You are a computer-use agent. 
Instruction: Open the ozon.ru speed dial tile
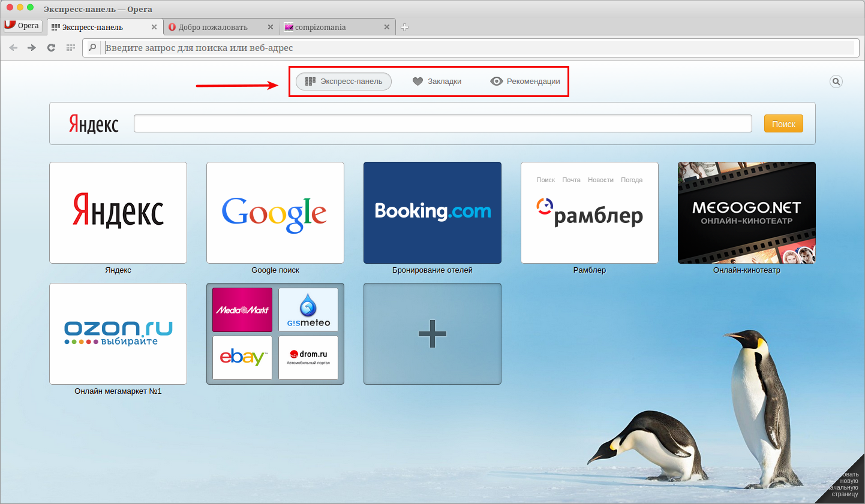point(118,334)
